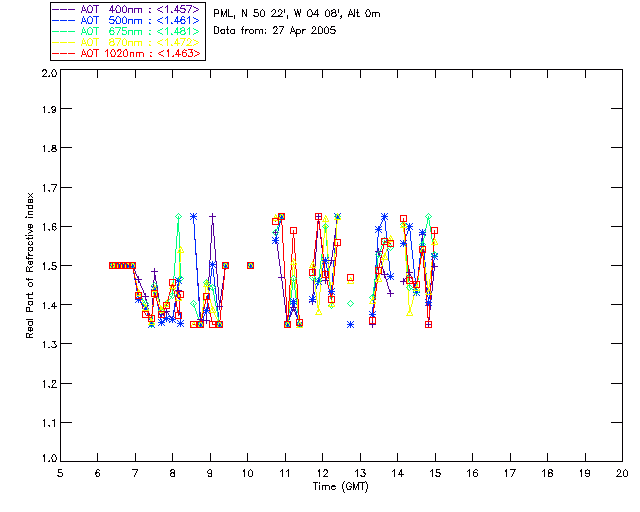Viewport: 640px width, 512px height.
Task: Click the time-axis tick label '20'
Action: [622, 473]
